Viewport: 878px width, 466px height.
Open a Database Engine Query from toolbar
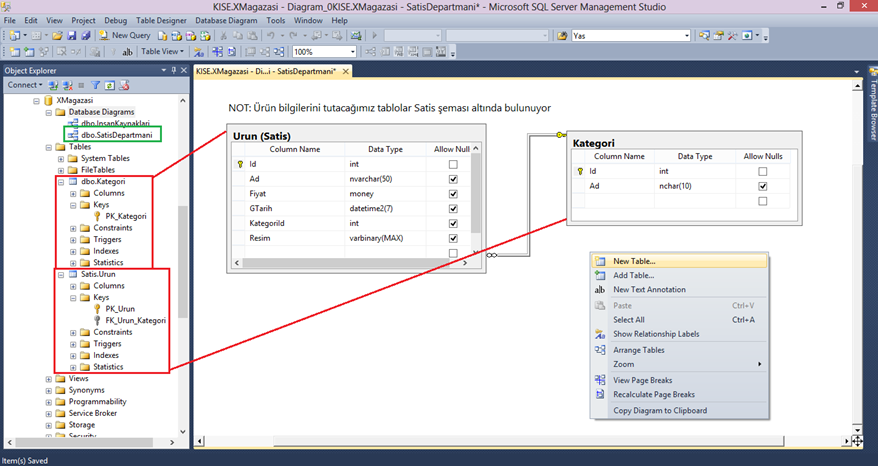coord(162,35)
